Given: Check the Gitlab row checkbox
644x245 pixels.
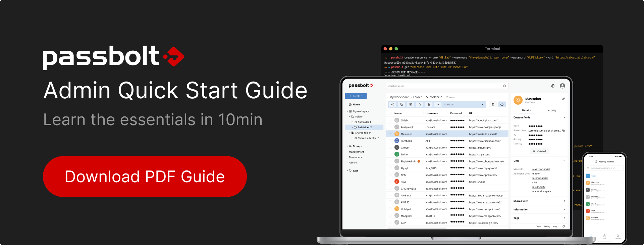Looking at the screenshot, I should pos(390,120).
